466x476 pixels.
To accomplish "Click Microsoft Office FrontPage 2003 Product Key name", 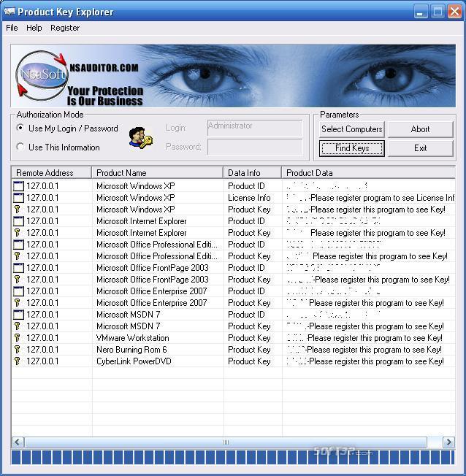I will [x=153, y=280].
